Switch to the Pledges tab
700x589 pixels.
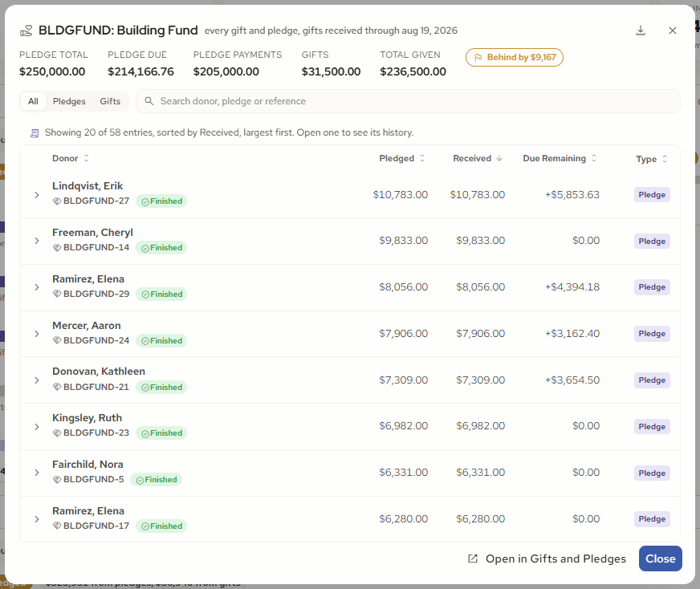click(x=69, y=101)
